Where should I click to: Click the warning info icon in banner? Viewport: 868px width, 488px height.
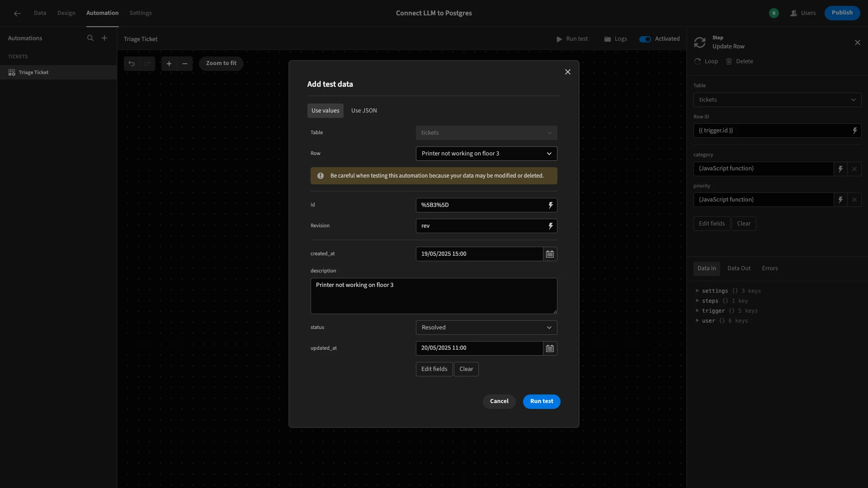click(x=321, y=176)
